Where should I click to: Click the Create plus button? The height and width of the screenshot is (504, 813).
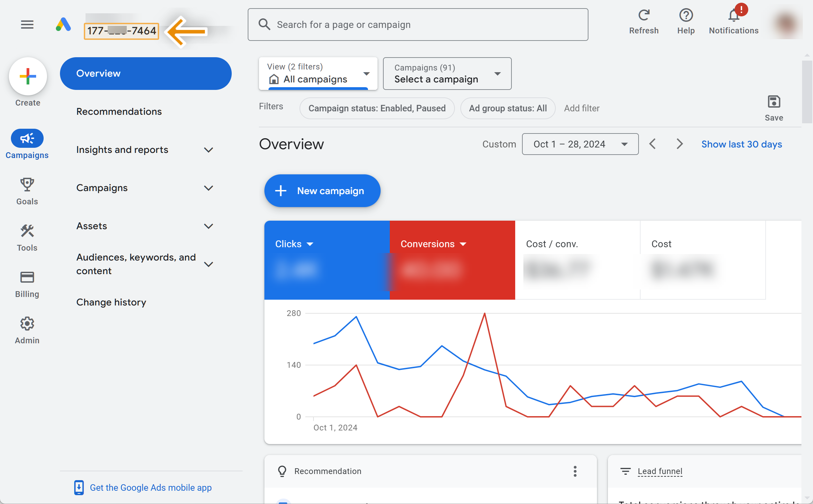(x=28, y=76)
